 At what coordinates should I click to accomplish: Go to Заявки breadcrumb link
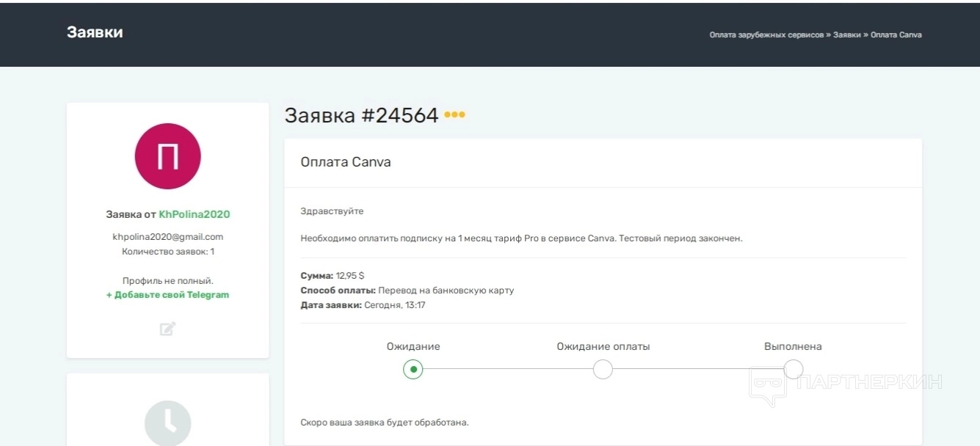847,34
